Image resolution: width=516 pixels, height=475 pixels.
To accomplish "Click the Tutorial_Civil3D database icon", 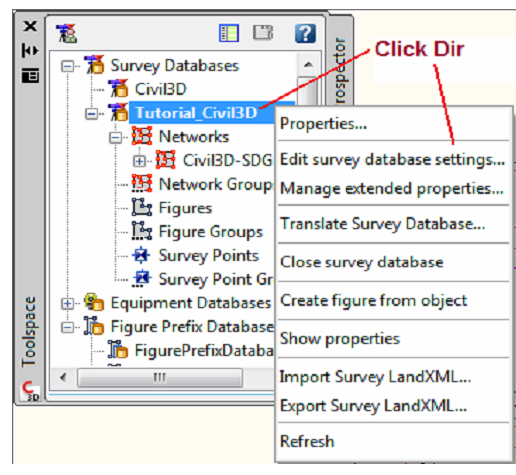I will click(x=118, y=112).
